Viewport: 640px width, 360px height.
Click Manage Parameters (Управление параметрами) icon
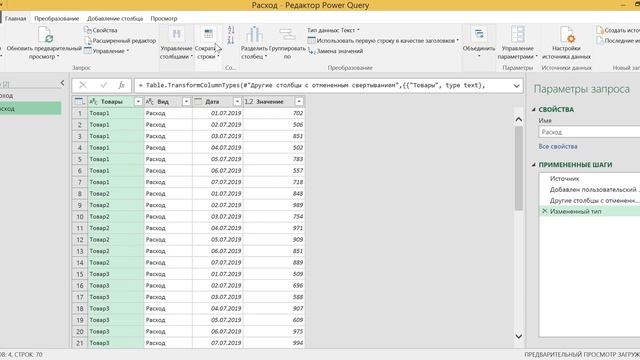[x=518, y=34]
